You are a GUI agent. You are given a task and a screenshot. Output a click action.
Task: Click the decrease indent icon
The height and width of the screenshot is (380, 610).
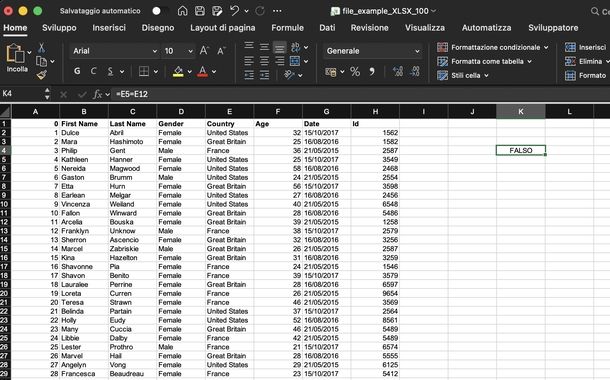[x=249, y=75]
